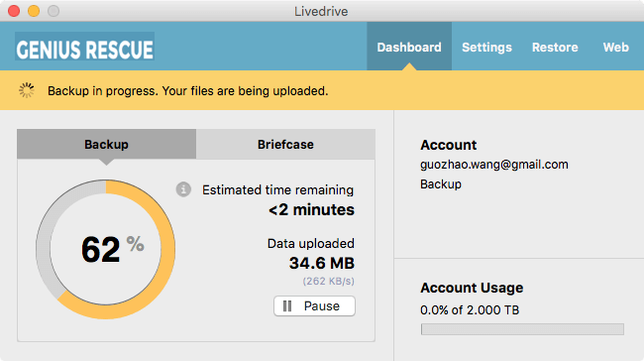Click the '34.6 MB' data uploaded value
The image size is (644, 361).
point(322,263)
